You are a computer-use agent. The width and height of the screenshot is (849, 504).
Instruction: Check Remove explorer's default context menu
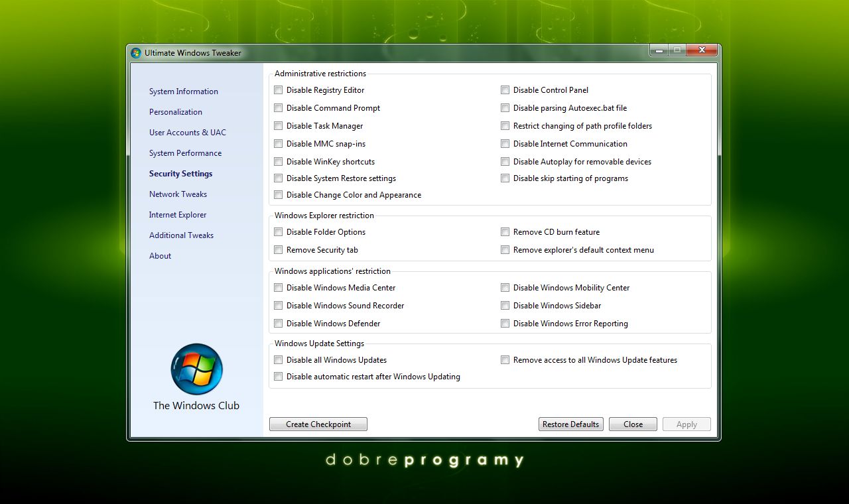505,250
